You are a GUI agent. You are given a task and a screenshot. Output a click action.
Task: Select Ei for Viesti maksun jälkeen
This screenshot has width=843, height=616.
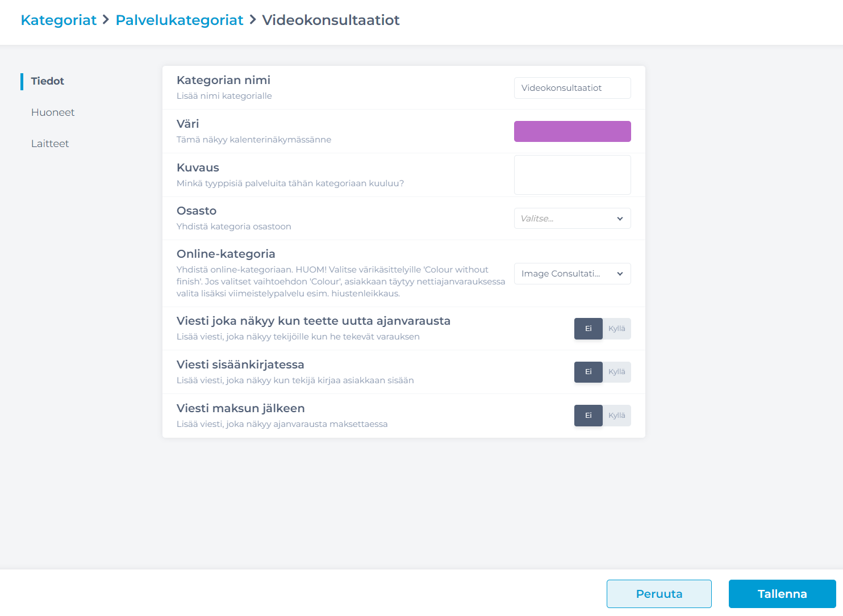pyautogui.click(x=589, y=416)
